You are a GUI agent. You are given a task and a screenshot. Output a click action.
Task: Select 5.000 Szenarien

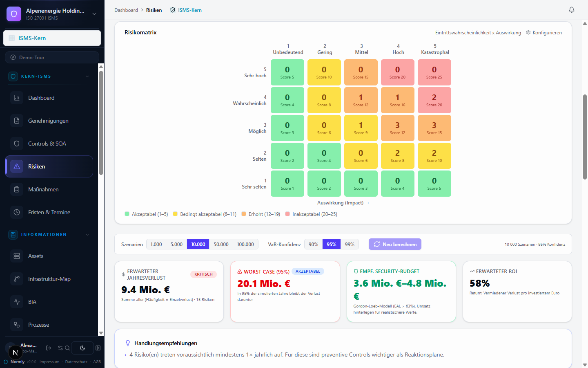click(176, 244)
